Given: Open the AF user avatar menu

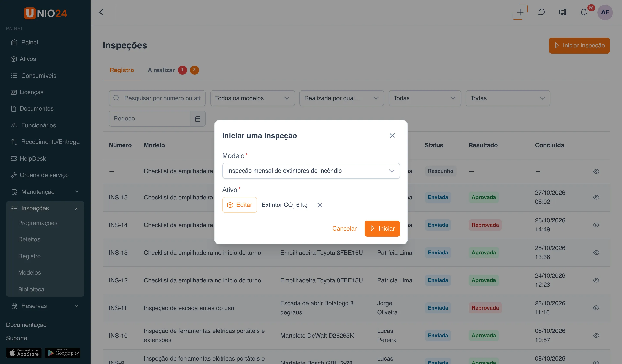Looking at the screenshot, I should pyautogui.click(x=605, y=12).
